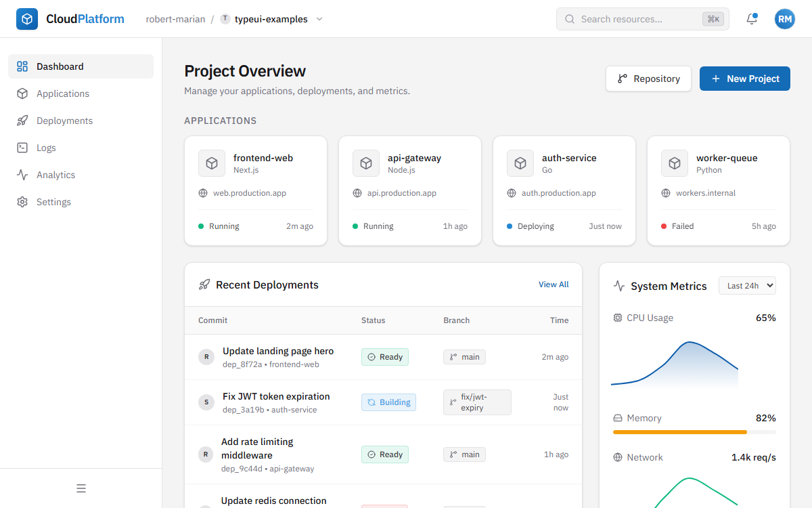This screenshot has width=812, height=508.
Task: Click the Ready badge on Update landing page row
Action: pos(385,357)
